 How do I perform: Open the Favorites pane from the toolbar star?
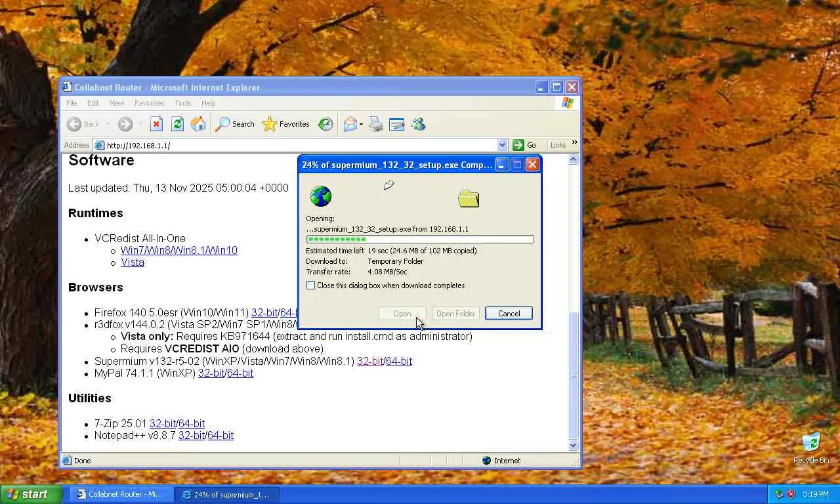(x=285, y=124)
